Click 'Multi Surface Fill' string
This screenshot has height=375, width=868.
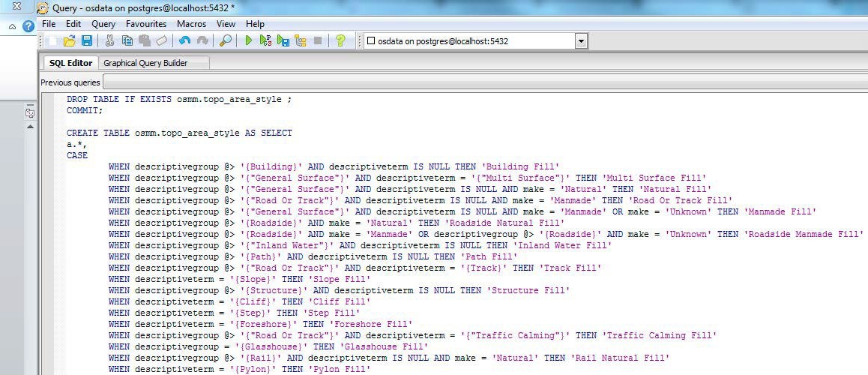tap(654, 178)
